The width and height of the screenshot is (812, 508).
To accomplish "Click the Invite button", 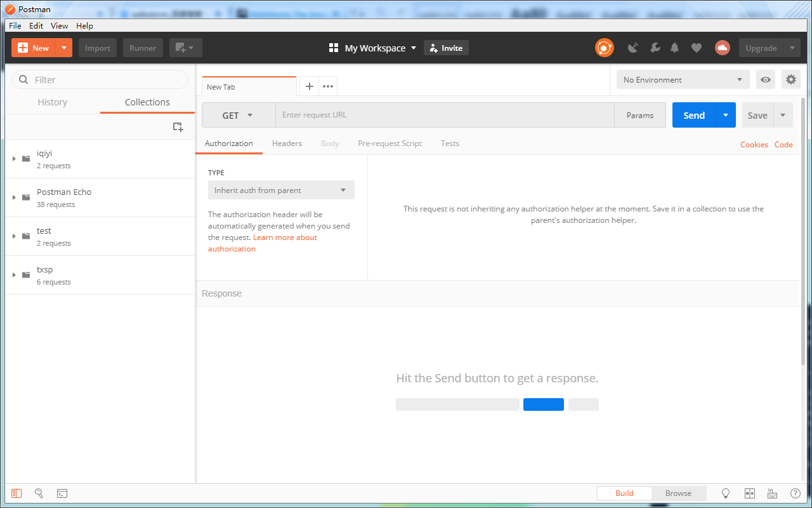I will 446,48.
